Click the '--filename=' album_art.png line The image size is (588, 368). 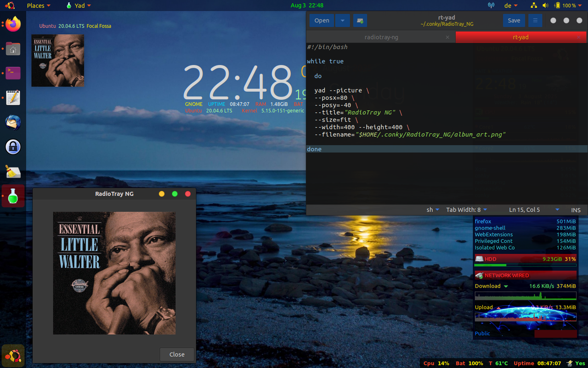(410, 134)
